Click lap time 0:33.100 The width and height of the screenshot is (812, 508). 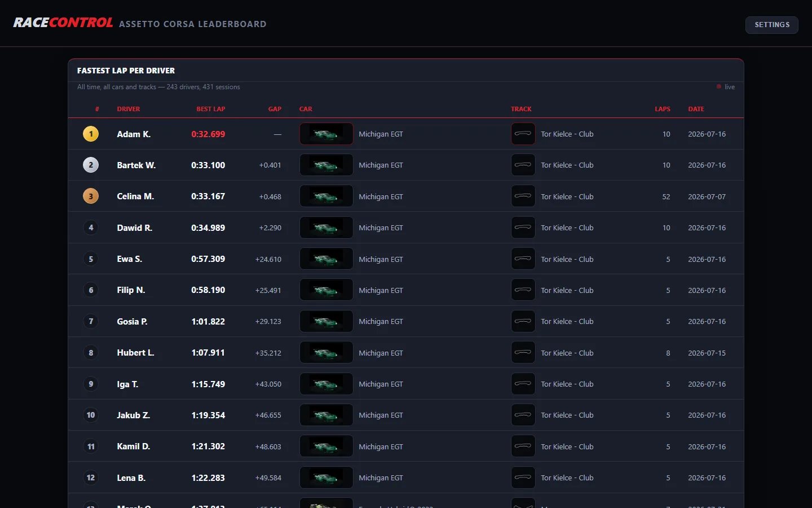tap(208, 165)
